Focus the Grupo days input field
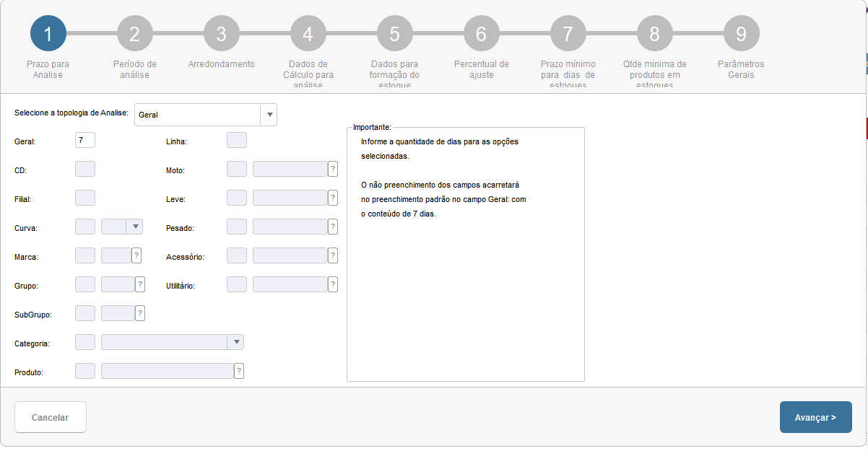 (85, 284)
